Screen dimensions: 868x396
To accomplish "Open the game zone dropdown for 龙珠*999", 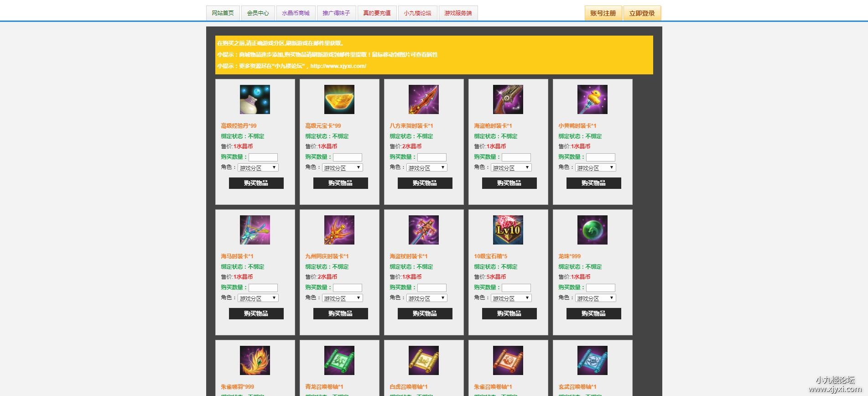I will tap(596, 298).
